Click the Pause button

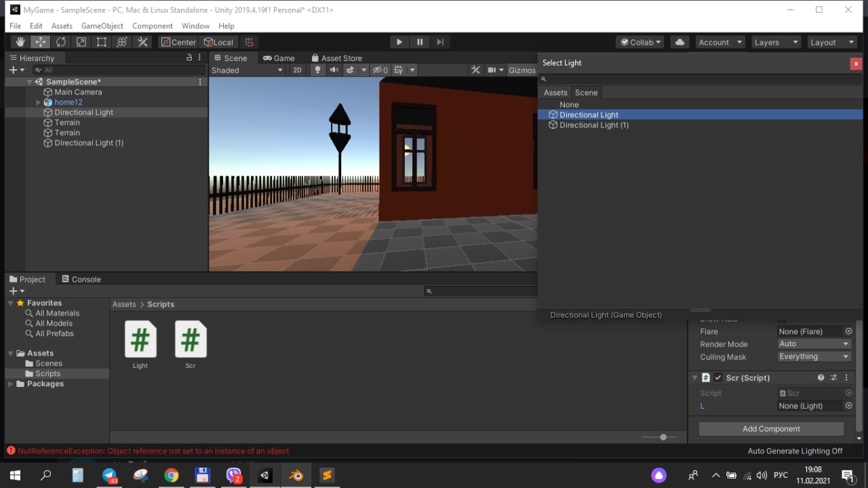420,42
